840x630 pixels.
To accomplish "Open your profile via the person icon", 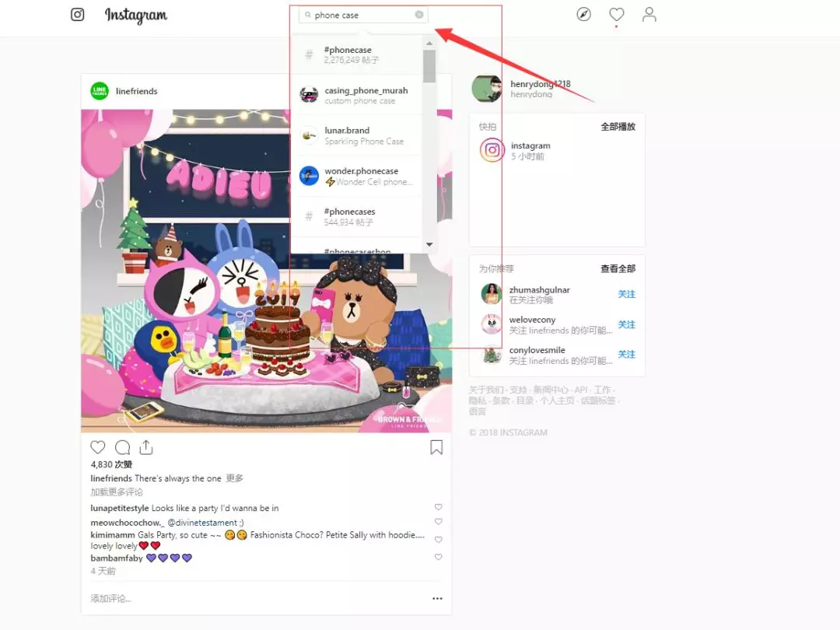I will 649,14.
